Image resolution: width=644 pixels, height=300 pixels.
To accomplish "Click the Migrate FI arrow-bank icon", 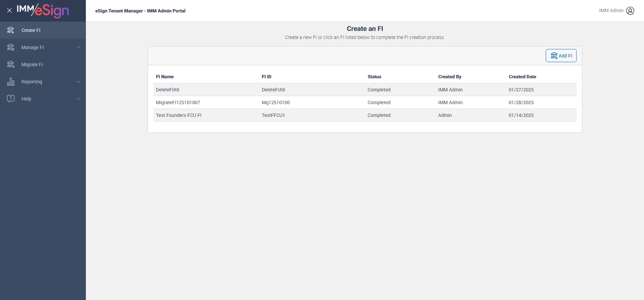I will point(11,65).
